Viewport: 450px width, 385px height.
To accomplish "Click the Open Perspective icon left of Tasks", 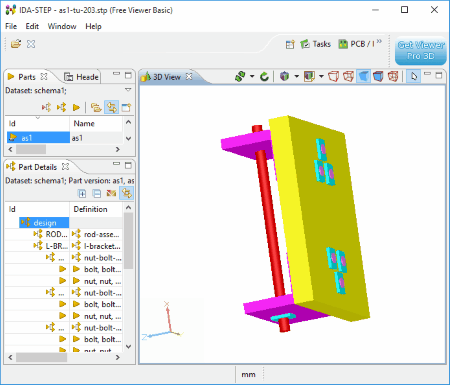I will pyautogui.click(x=290, y=44).
